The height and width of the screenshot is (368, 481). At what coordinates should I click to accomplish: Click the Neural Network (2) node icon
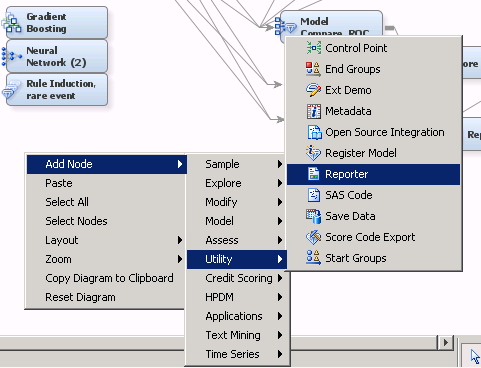click(11, 56)
